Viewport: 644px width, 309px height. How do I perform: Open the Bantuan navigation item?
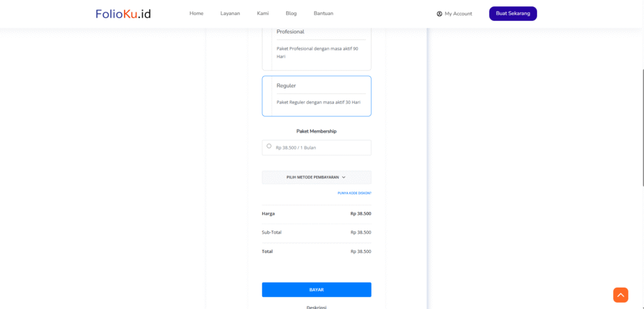point(323,13)
